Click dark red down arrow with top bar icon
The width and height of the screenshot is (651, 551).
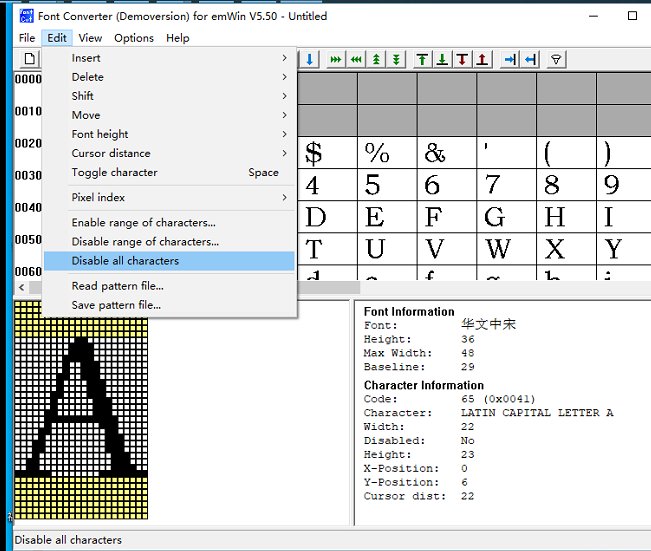pyautogui.click(x=463, y=59)
